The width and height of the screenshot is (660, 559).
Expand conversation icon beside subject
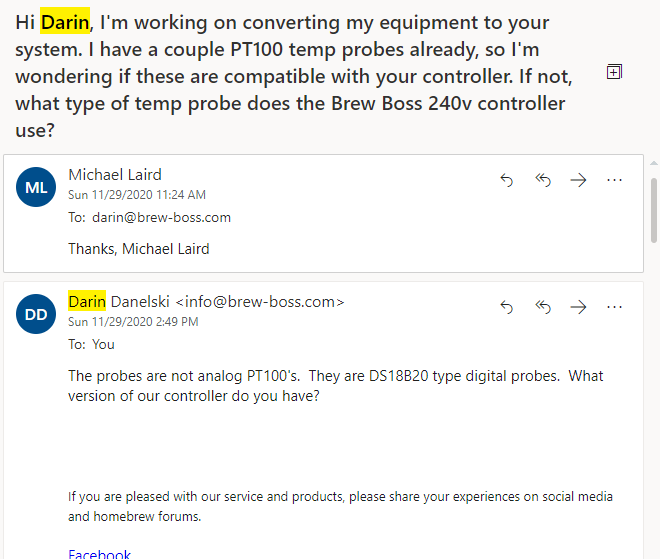pyautogui.click(x=614, y=72)
